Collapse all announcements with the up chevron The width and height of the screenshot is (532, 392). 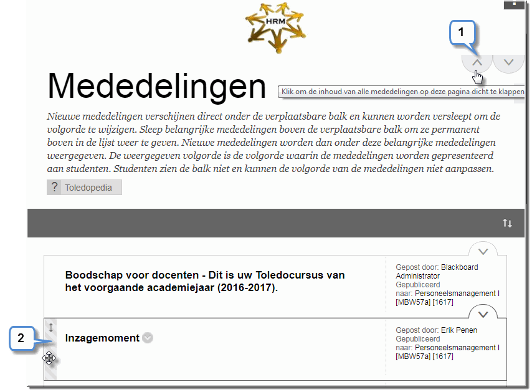click(477, 63)
